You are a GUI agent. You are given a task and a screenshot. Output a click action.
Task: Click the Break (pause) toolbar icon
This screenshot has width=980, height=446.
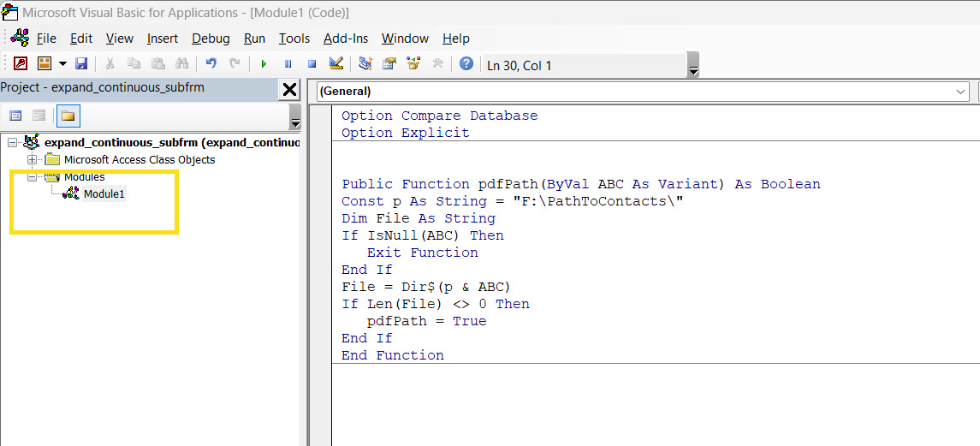(x=288, y=64)
